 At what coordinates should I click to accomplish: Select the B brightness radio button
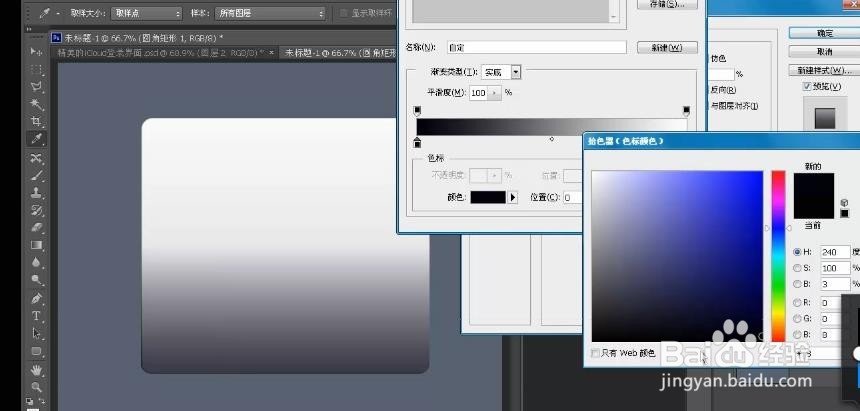click(797, 284)
